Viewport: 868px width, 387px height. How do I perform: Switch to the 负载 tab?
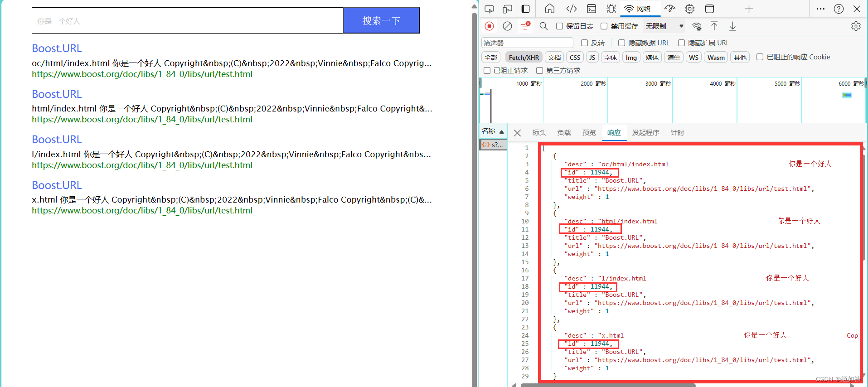tap(564, 133)
